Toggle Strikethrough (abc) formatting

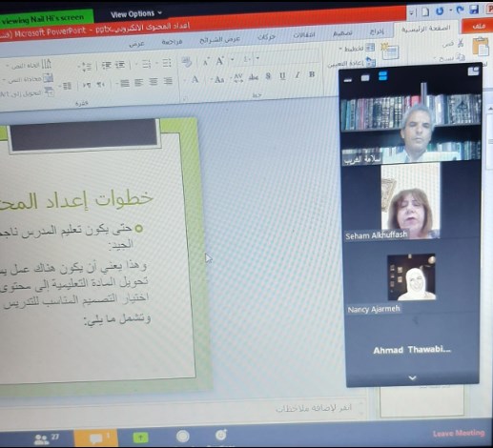point(253,77)
